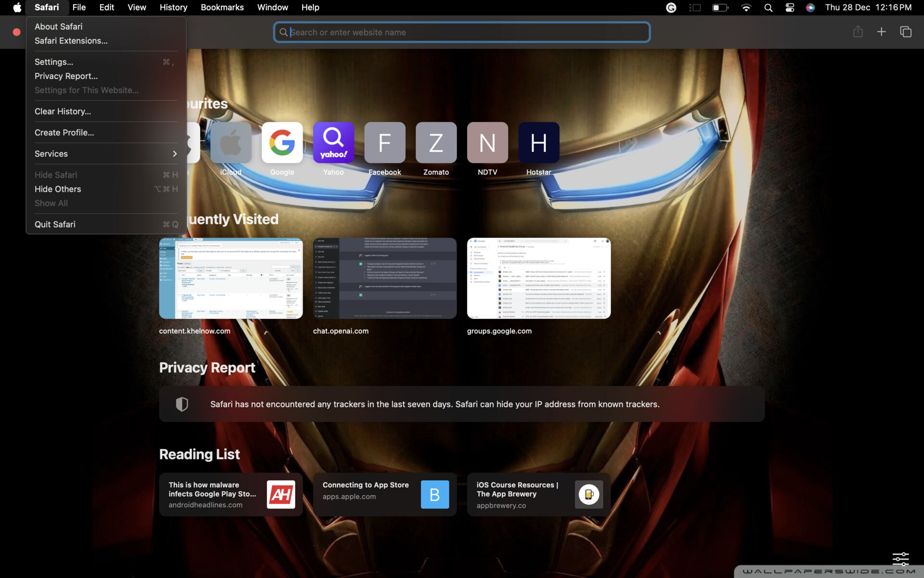Open the chat.openai.com thumbnail
Image resolution: width=924 pixels, height=578 pixels.
pyautogui.click(x=385, y=278)
